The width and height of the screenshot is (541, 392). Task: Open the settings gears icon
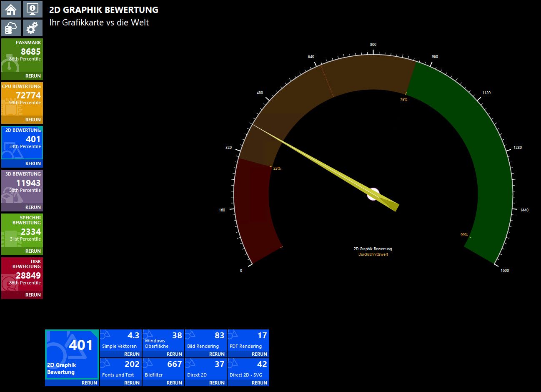pyautogui.click(x=33, y=28)
